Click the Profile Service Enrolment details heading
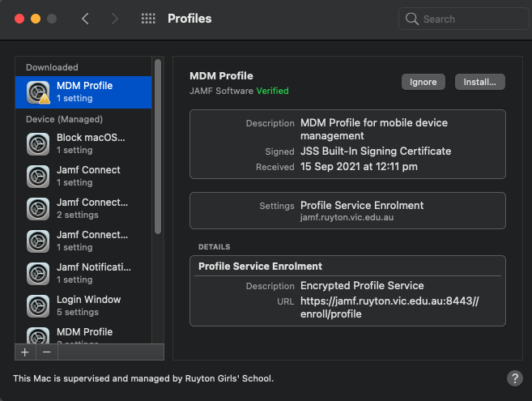The width and height of the screenshot is (532, 401). point(260,267)
